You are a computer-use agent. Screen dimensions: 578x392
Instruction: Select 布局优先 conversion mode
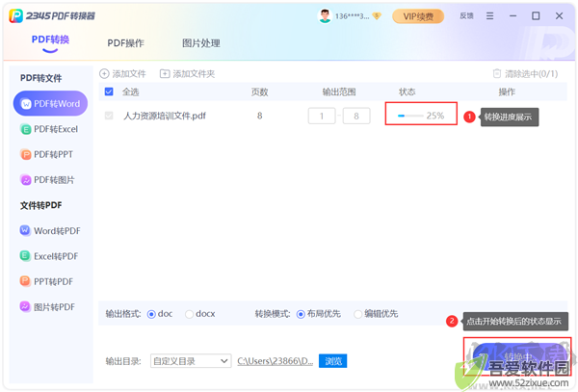[301, 314]
